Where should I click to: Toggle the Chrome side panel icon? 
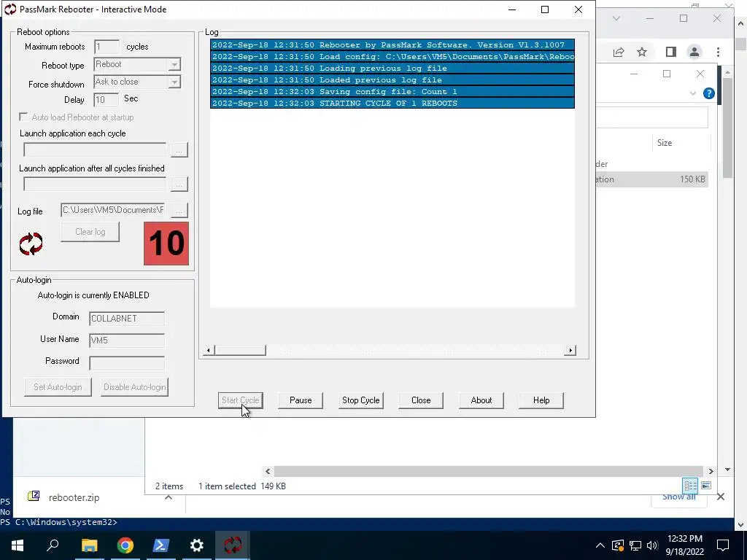tap(671, 52)
